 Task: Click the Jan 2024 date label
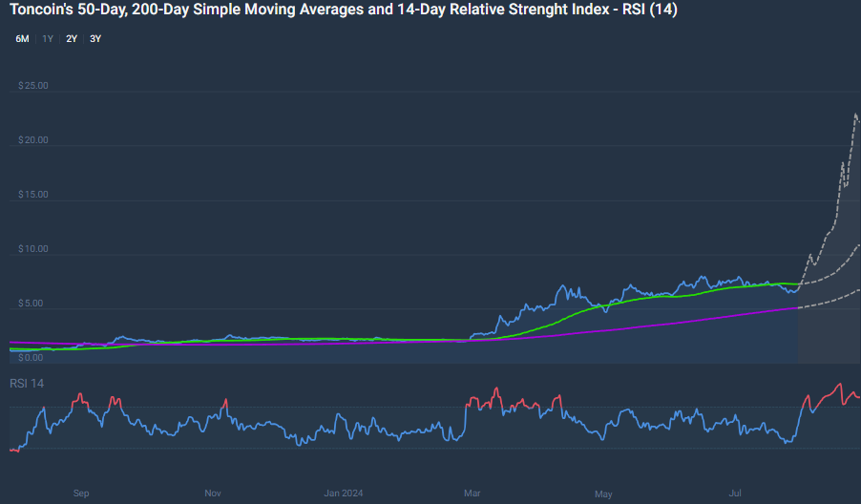tap(344, 493)
